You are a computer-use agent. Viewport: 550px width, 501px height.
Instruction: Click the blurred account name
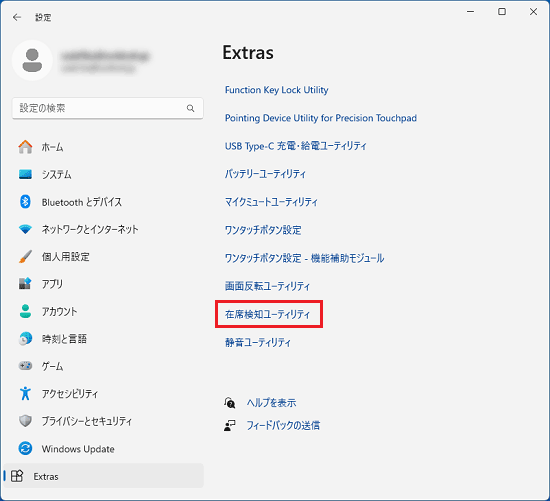(x=105, y=56)
